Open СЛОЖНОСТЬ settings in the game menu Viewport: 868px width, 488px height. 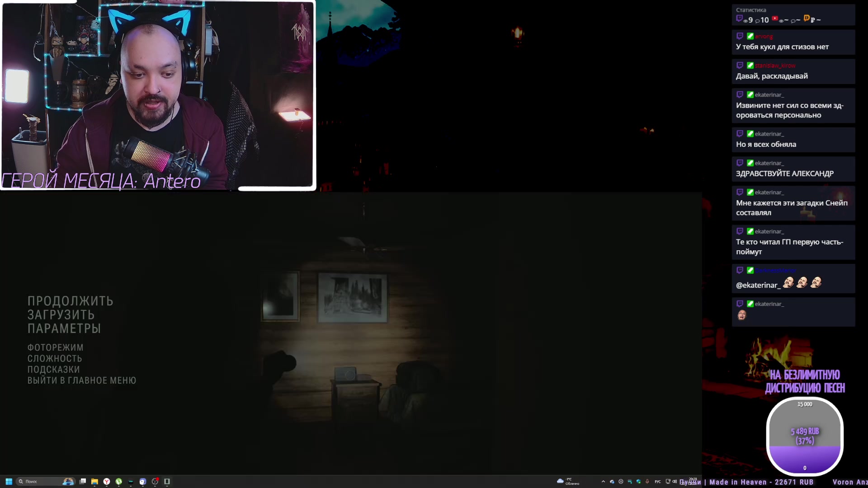click(x=54, y=358)
